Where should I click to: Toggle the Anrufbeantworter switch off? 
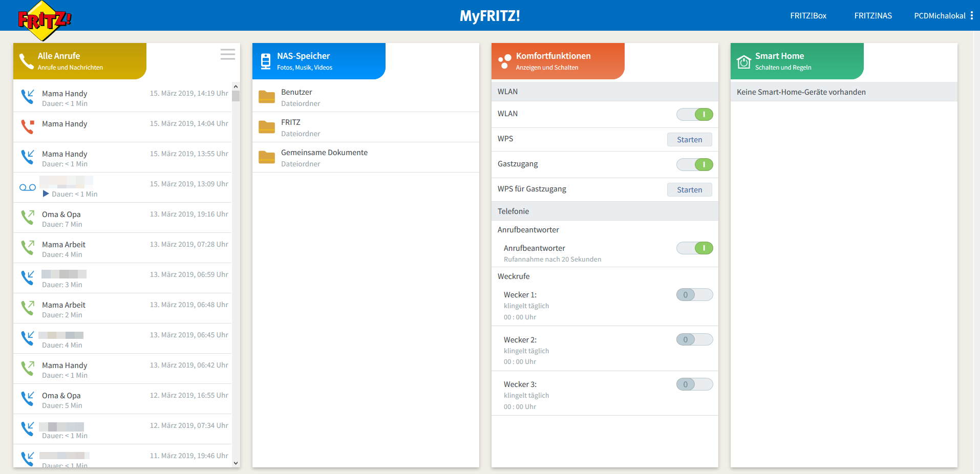pyautogui.click(x=694, y=248)
